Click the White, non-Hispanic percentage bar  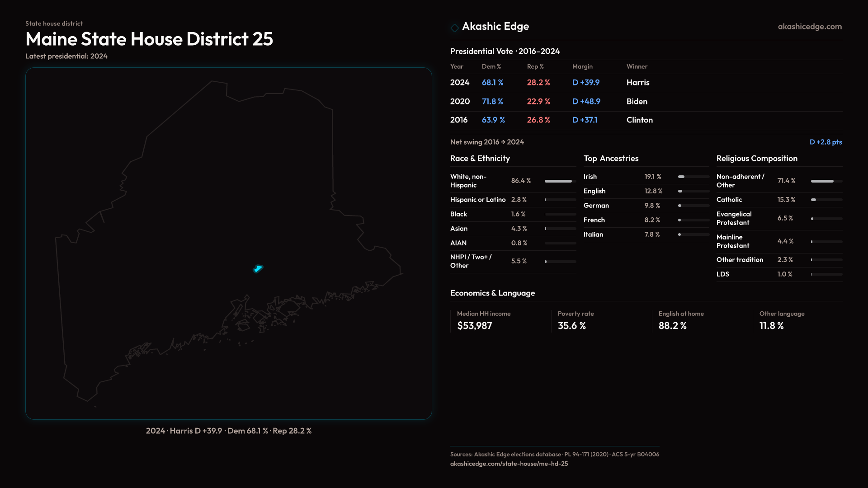[x=560, y=181]
